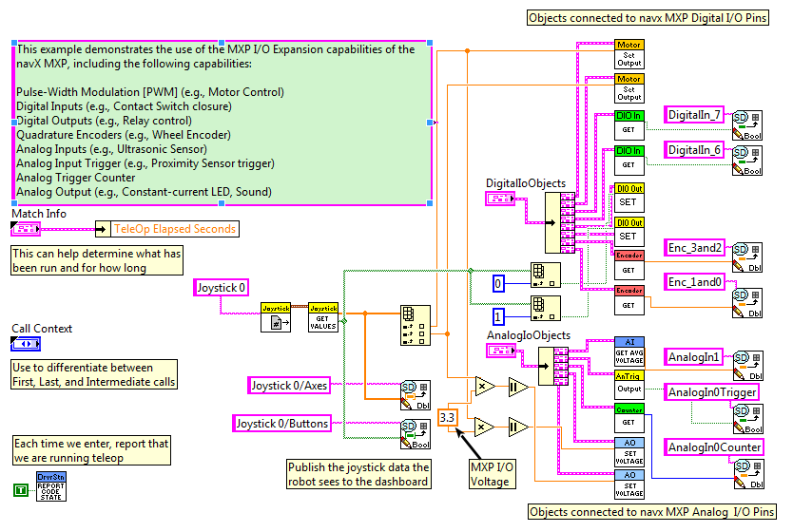
Task: Click the DigitalIn_6 string constant
Action: point(694,150)
